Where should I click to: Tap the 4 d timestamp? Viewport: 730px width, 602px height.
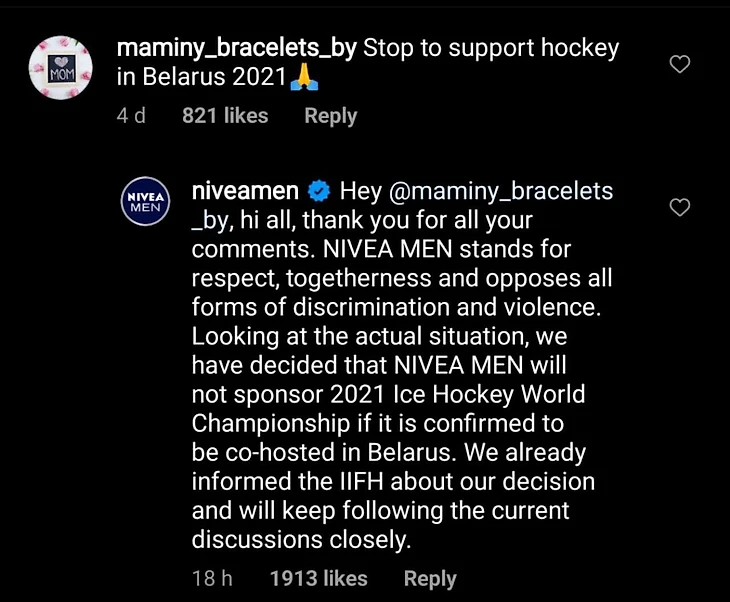tap(131, 116)
